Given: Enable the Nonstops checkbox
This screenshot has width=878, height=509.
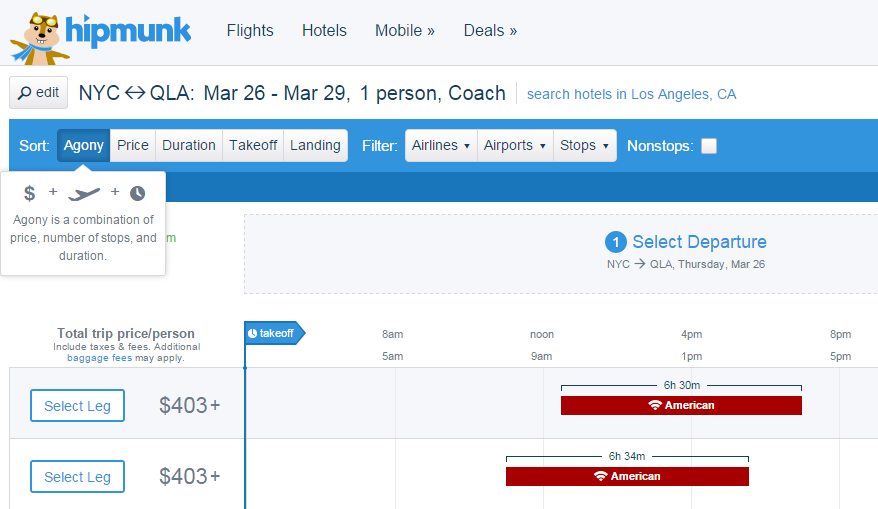Looking at the screenshot, I should pyautogui.click(x=709, y=146).
